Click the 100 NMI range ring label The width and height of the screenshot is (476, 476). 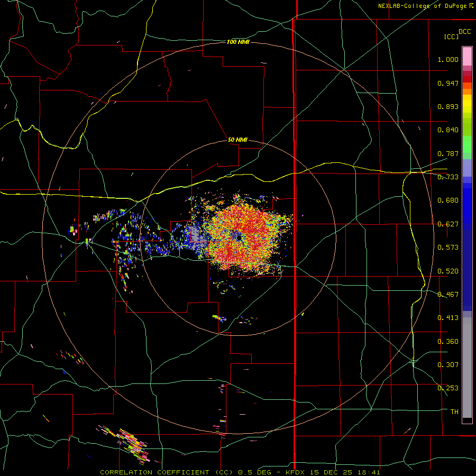pyautogui.click(x=238, y=42)
